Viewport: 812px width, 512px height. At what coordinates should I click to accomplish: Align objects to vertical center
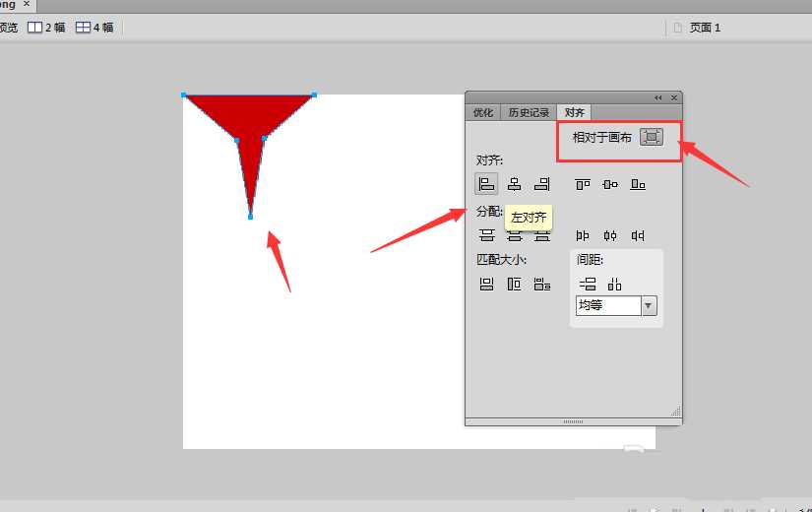click(x=610, y=184)
